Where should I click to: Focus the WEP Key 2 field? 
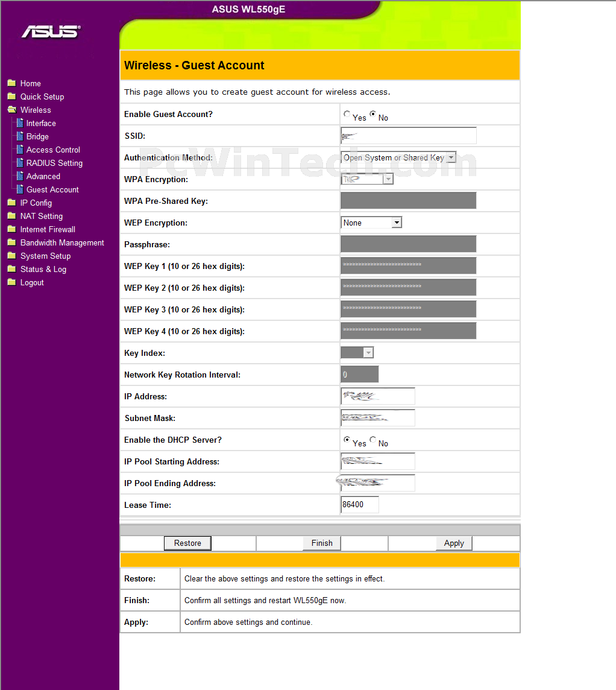409,287
